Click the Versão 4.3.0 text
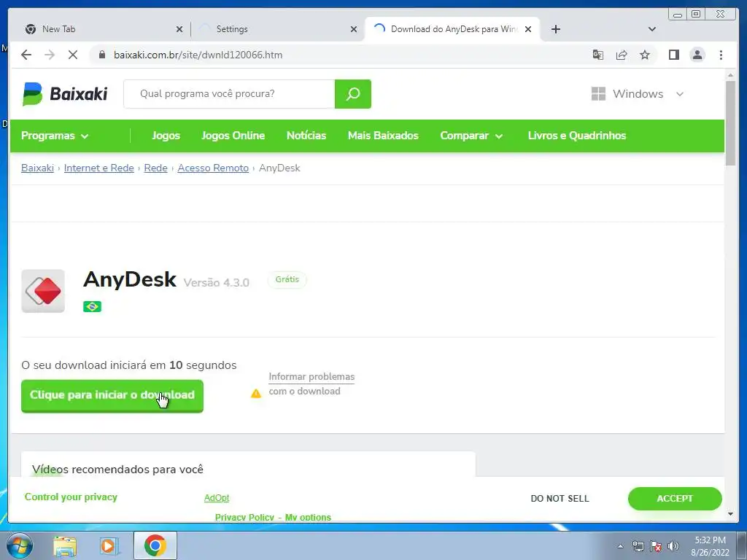This screenshot has height=560, width=747. coord(216,283)
